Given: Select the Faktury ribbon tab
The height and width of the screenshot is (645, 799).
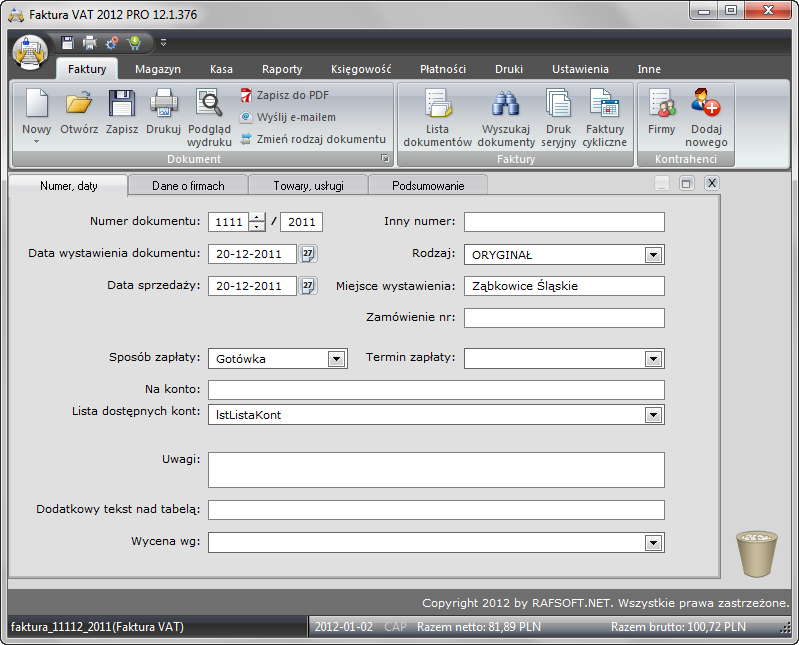Looking at the screenshot, I should pos(87,69).
